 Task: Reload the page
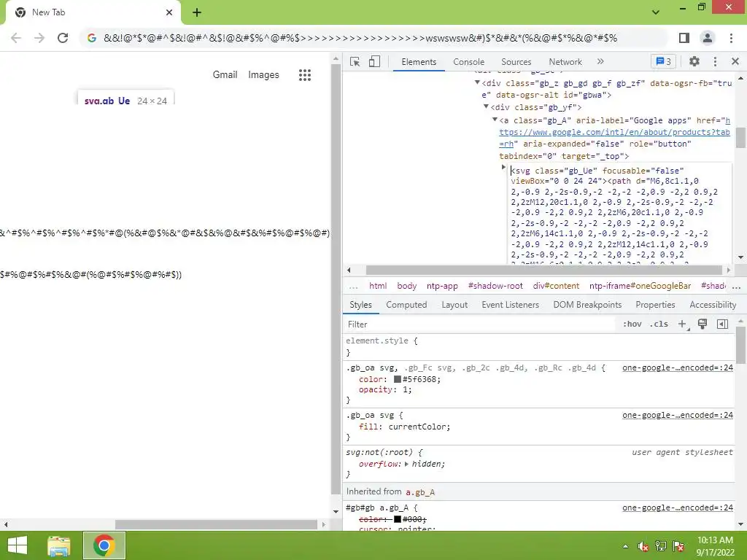pos(63,38)
